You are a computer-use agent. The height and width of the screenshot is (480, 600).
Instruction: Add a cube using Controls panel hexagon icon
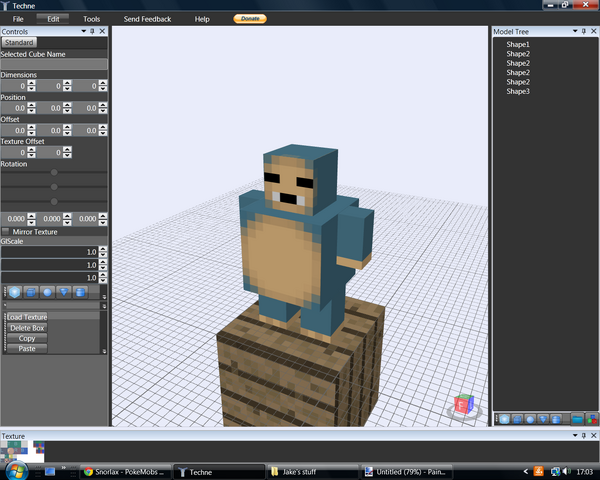pyautogui.click(x=14, y=292)
